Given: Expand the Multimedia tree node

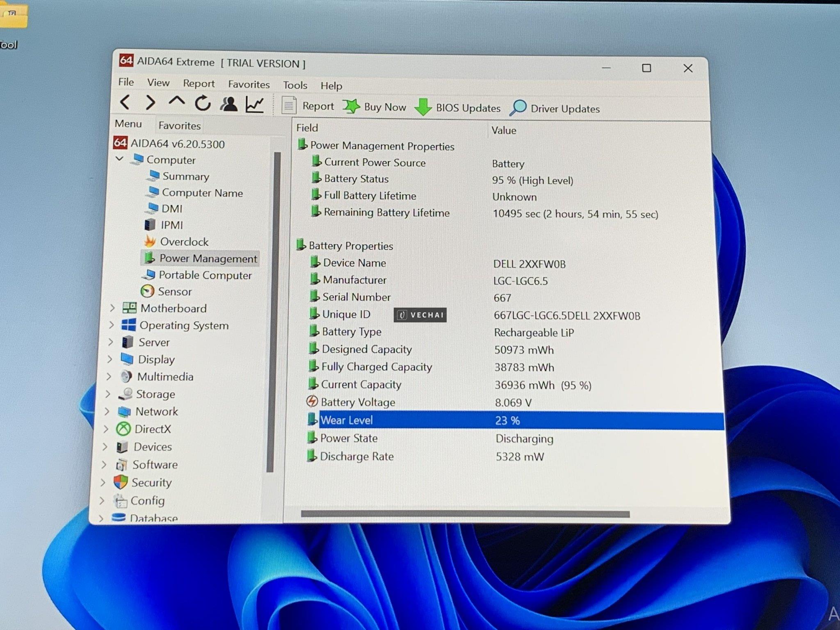Looking at the screenshot, I should click(109, 376).
